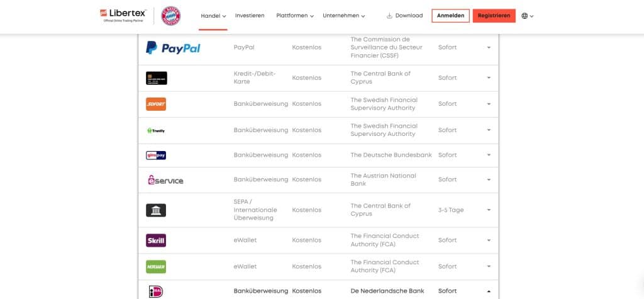644x299 pixels.
Task: Click the SEPA bank building icon
Action: click(x=156, y=210)
